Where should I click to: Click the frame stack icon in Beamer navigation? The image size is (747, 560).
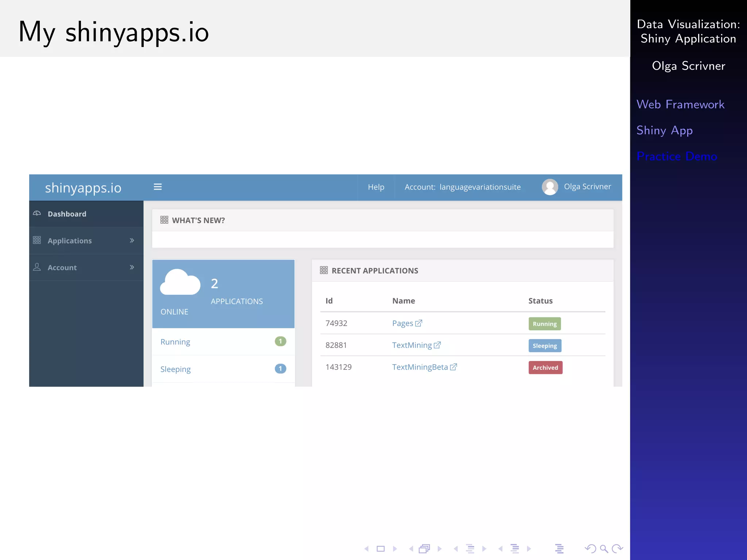[425, 549]
